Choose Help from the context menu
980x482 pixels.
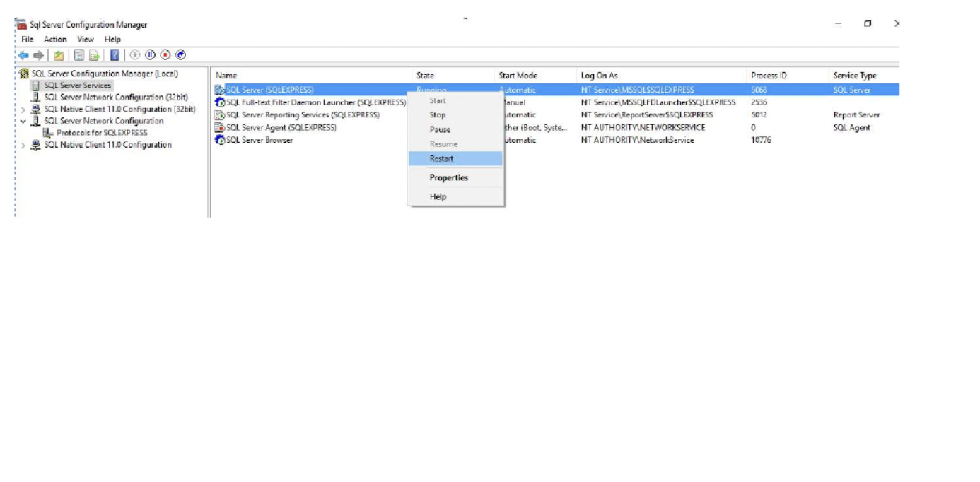click(455, 196)
